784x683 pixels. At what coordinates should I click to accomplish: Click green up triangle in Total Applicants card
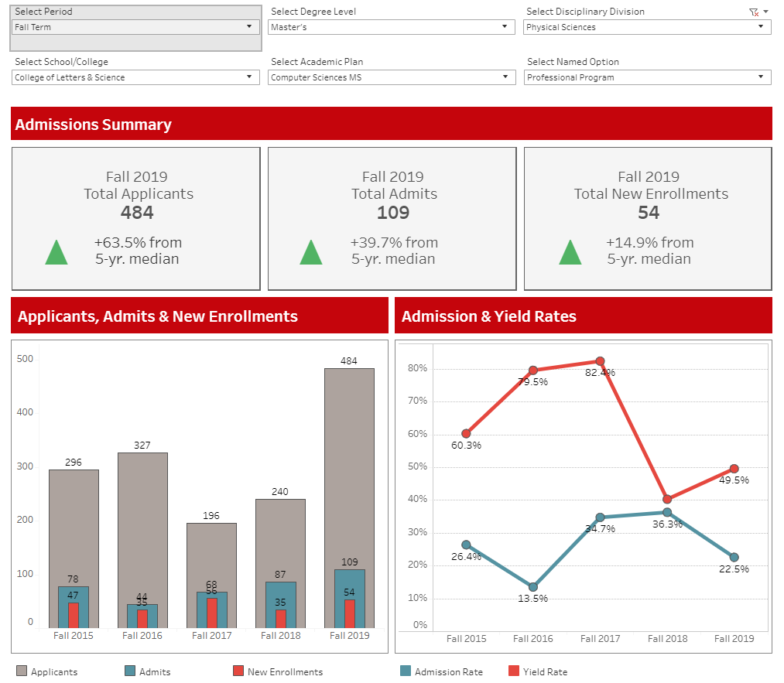[56, 253]
